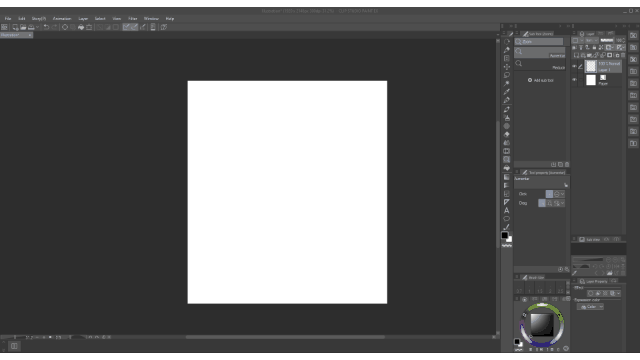Screen dimensions: 640x360
Task: Select the first Drag option in Tool property
Action: (x=542, y=203)
